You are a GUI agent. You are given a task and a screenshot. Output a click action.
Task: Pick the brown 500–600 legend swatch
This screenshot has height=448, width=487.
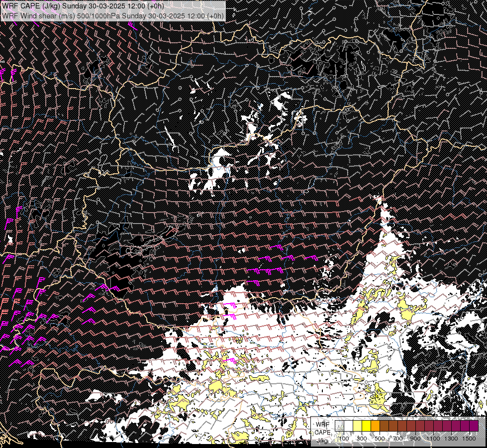tap(384, 426)
